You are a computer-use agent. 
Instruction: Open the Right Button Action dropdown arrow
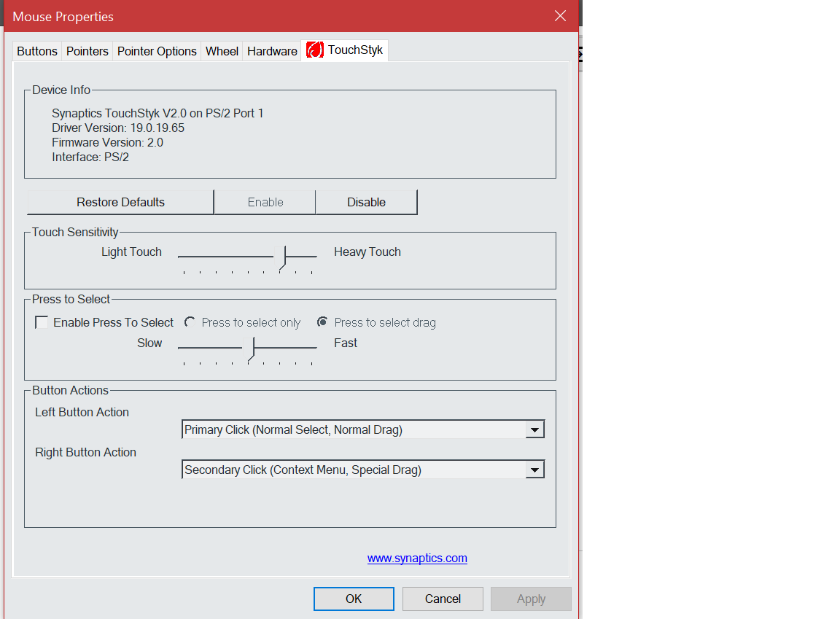(x=534, y=470)
